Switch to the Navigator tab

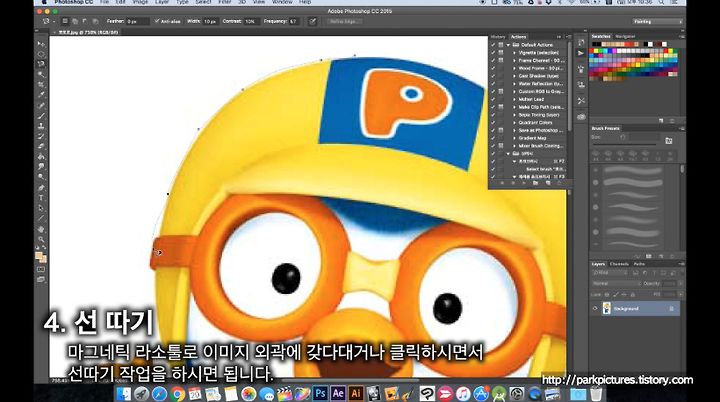tap(625, 36)
